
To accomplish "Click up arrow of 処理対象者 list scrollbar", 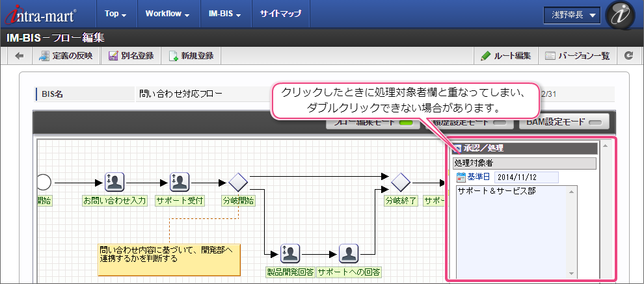I will tap(571, 192).
